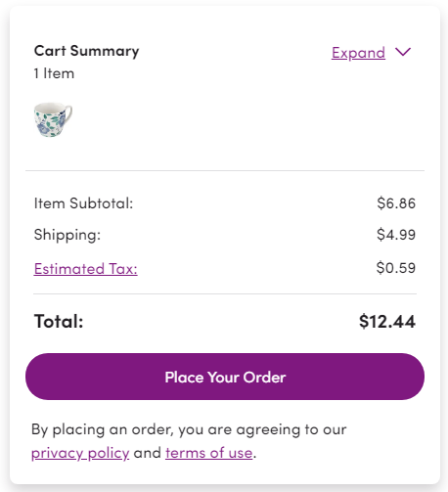Click the 'By placing an order' agreement text
The width and height of the screenshot is (448, 492).
tap(189, 429)
